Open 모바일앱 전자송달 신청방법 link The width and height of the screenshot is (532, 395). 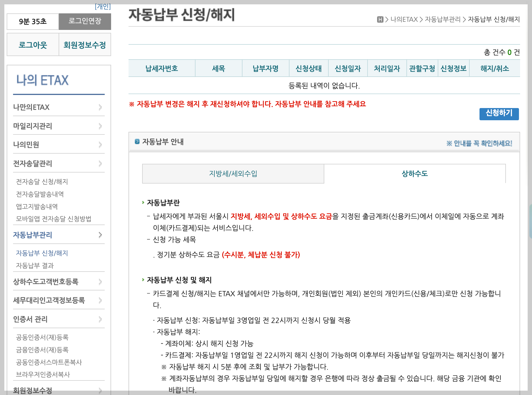(x=54, y=219)
